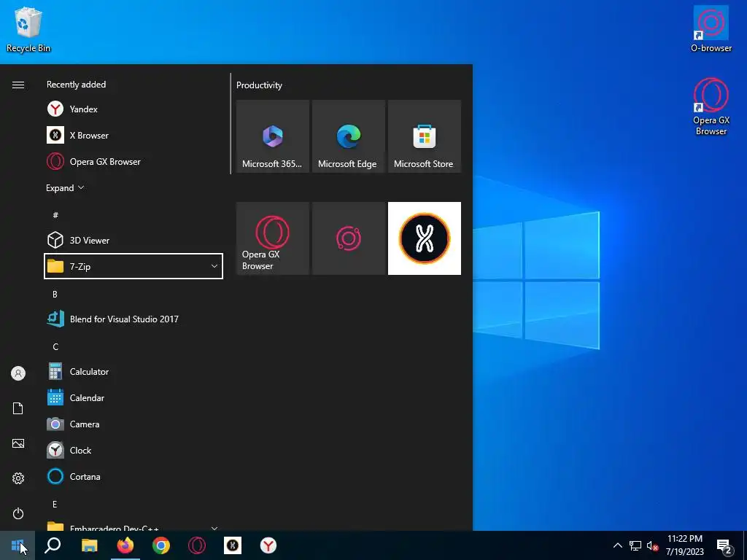Open Yandex from Recently added list
This screenshot has height=560, width=747.
point(133,109)
